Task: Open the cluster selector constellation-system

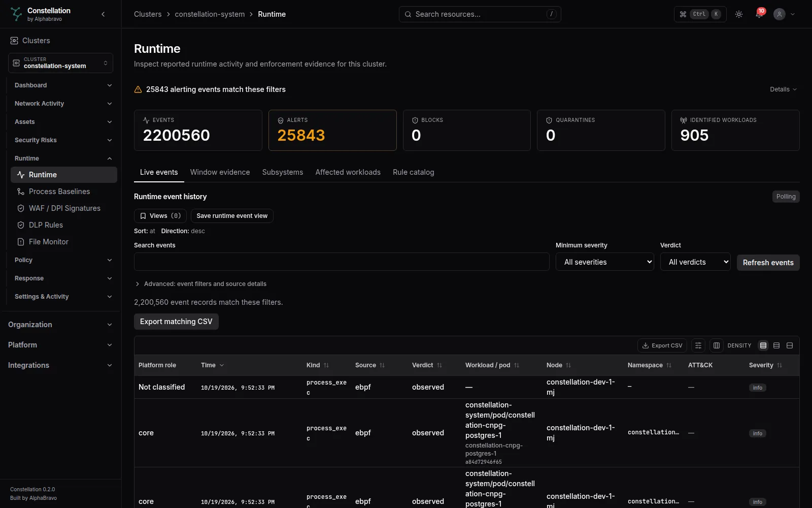Action: (60, 63)
